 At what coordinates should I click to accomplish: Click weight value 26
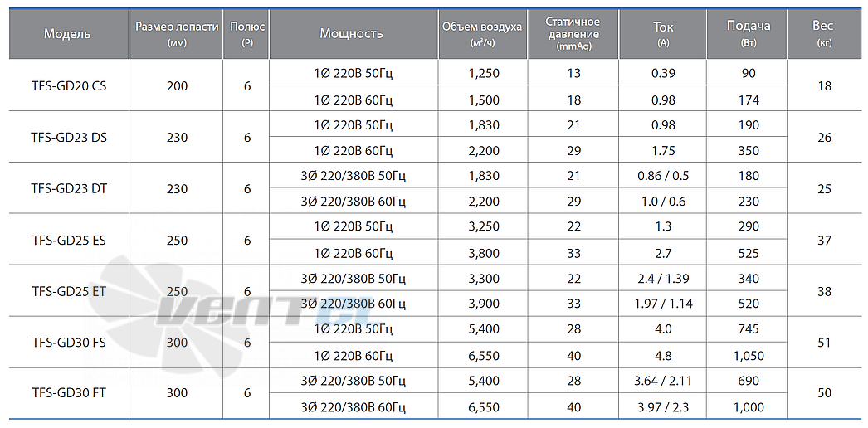click(824, 138)
